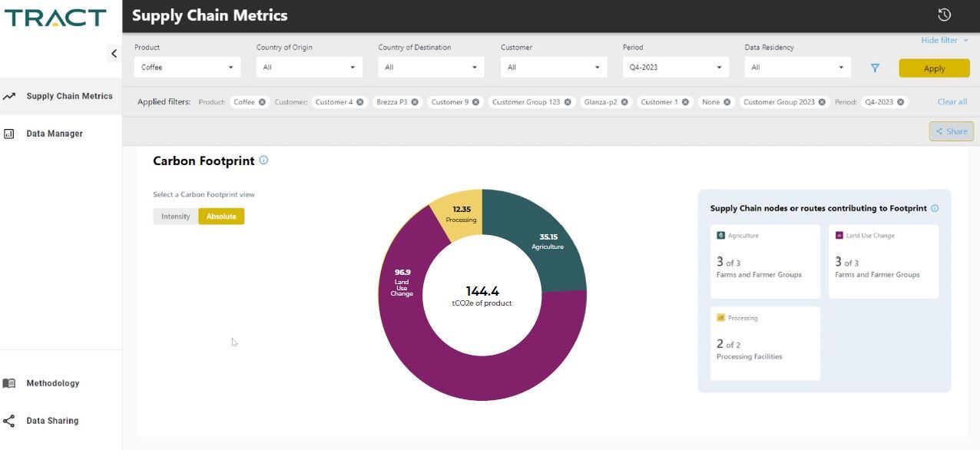
Task: Click the blue filter funnel icon
Action: coord(875,68)
